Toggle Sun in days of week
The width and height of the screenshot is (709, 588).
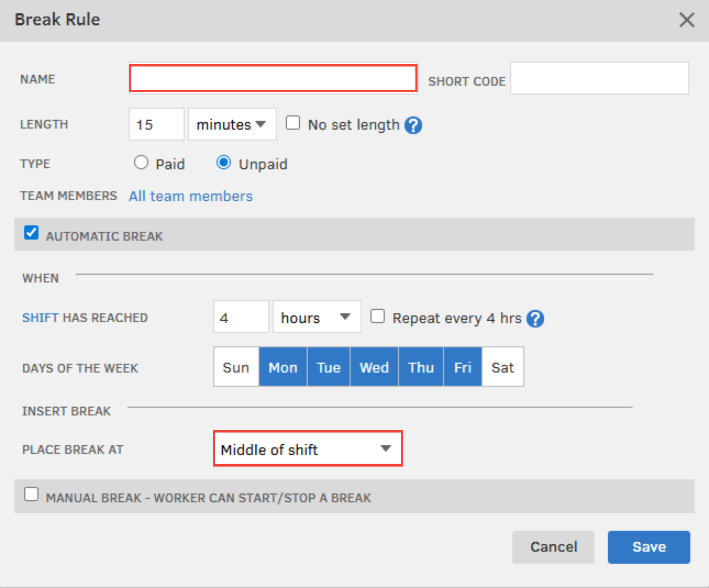[236, 367]
